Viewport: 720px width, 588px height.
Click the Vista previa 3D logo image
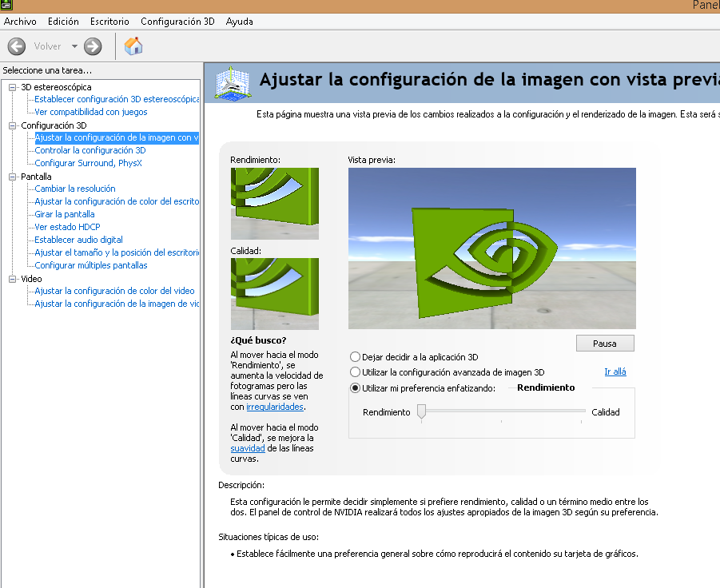pos(491,248)
